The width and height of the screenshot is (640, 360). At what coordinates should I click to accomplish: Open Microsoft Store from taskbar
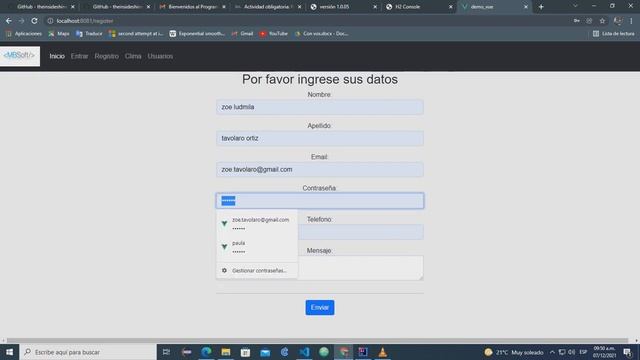click(245, 352)
